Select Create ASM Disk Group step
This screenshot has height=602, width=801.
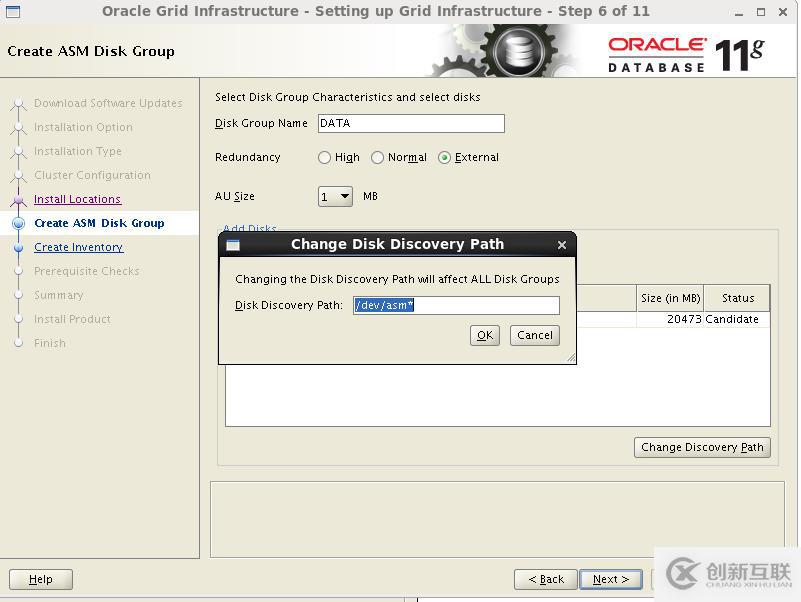99,223
